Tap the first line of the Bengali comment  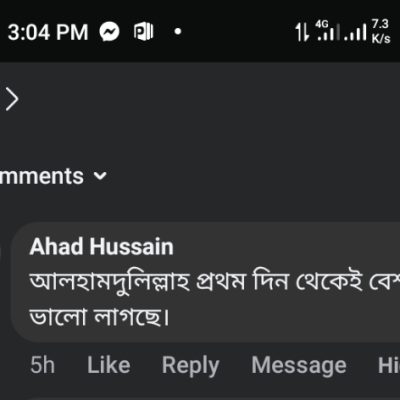pyautogui.click(x=215, y=282)
